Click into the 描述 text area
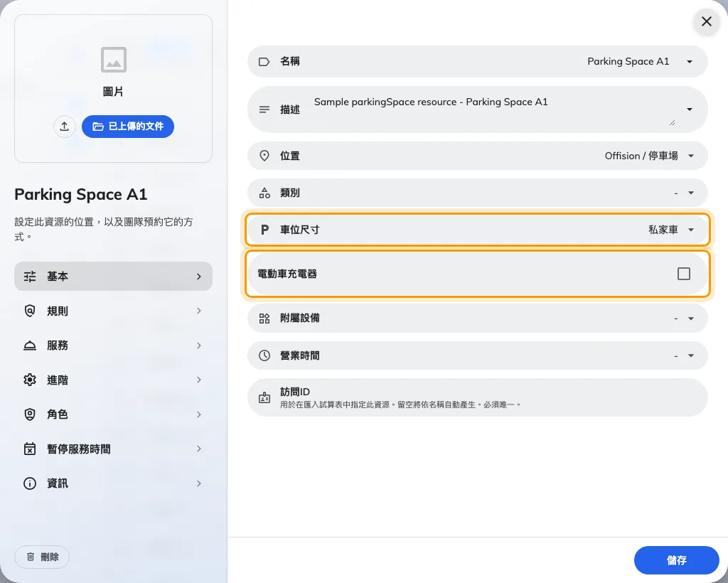728x583 pixels. tap(495, 109)
